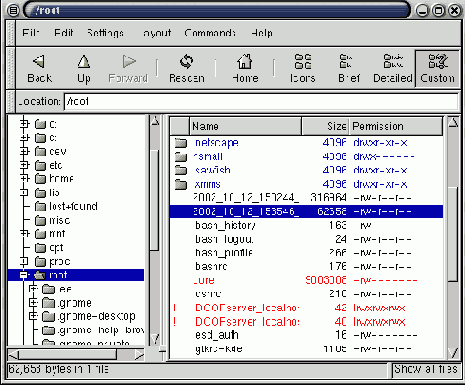Open the File menu

[x=31, y=33]
